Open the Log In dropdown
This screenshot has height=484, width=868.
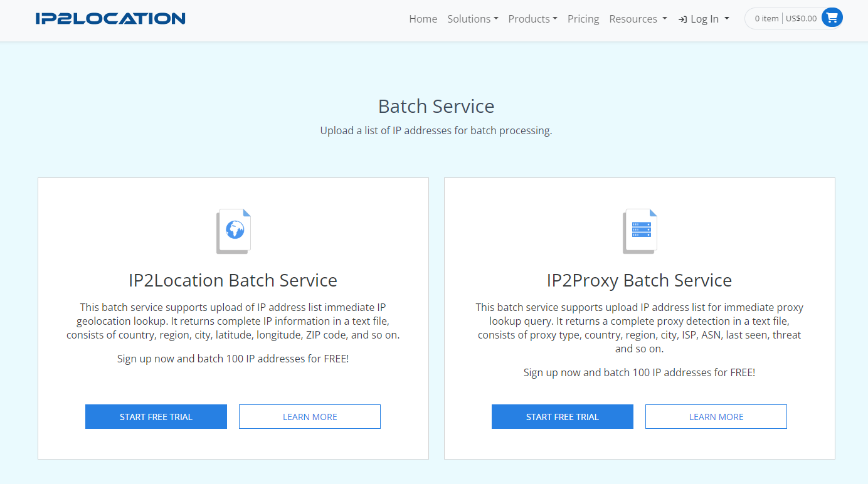[x=704, y=19]
